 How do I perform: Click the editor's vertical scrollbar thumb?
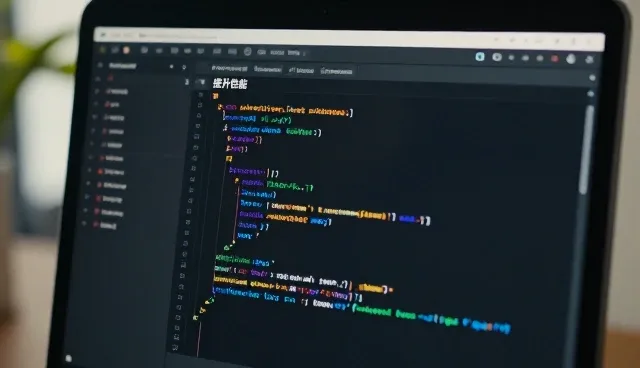588,149
